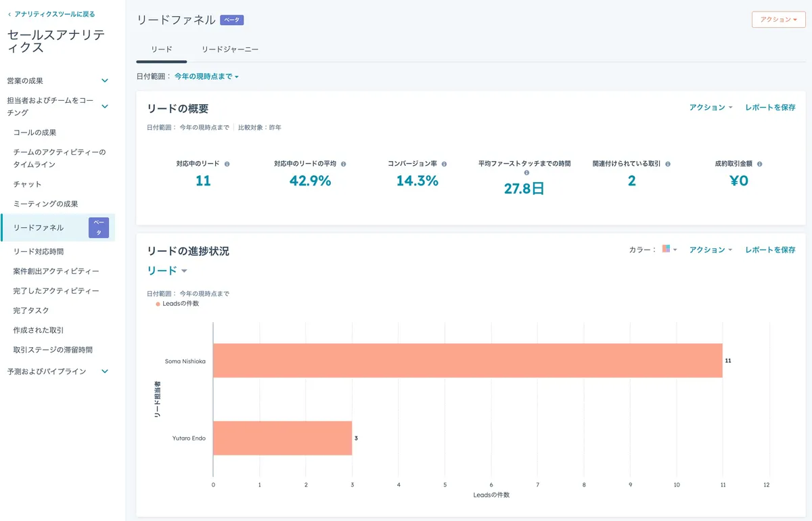
Task: Click the back arrow beside アナリティクスツールに戻る
Action: 9,14
